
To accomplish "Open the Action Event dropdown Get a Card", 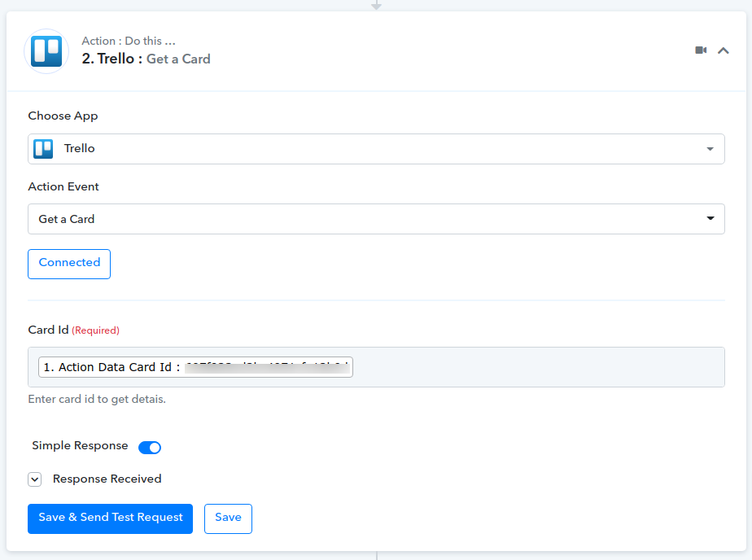I will (376, 219).
